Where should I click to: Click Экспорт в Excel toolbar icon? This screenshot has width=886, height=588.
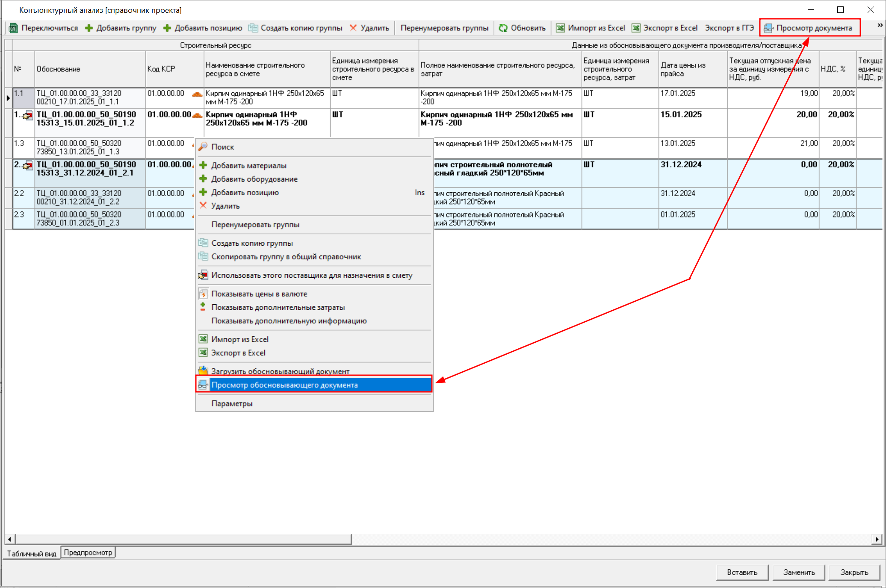coord(636,28)
